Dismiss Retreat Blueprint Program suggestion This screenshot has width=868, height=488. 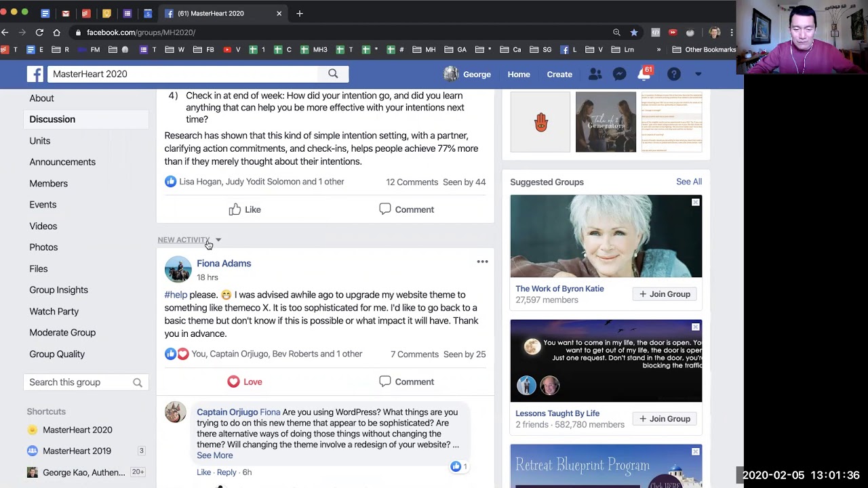[x=695, y=452]
